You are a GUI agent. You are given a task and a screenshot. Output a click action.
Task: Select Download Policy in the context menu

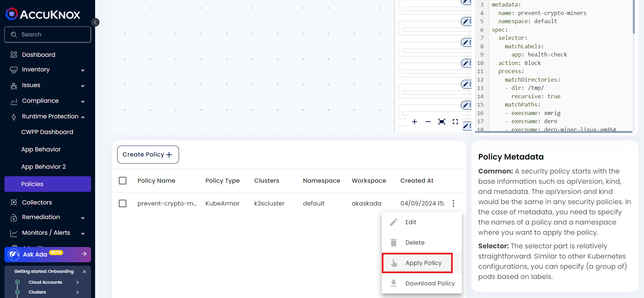(422, 283)
